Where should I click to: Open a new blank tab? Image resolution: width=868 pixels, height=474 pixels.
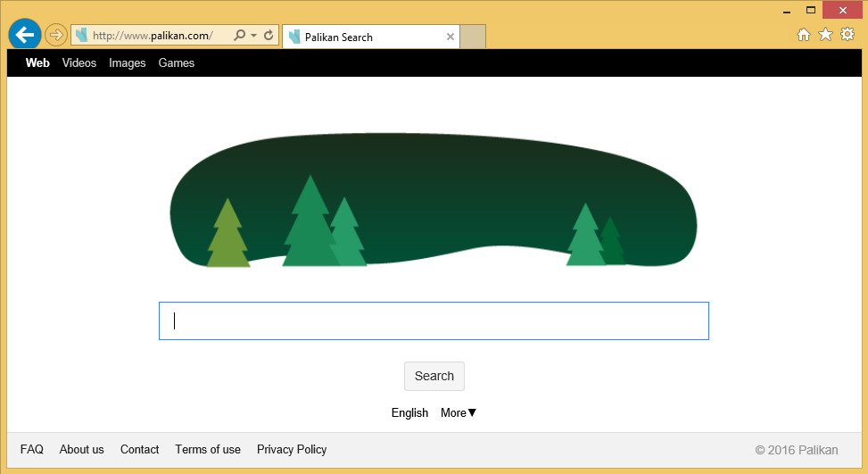click(x=473, y=37)
